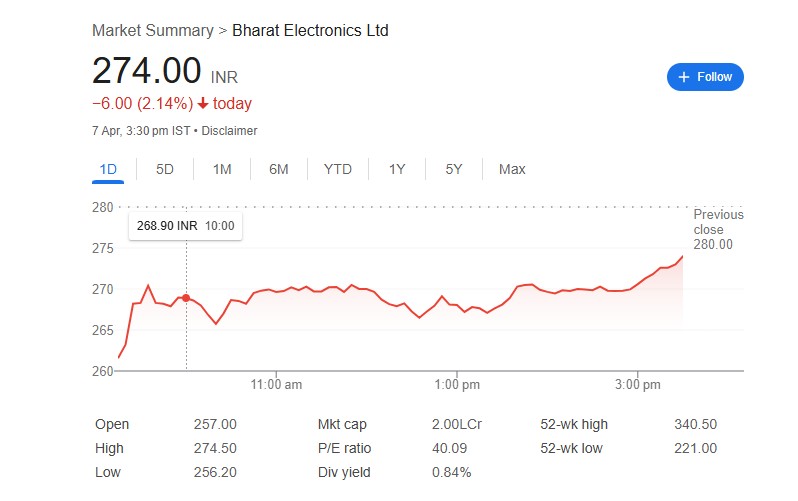Click the 11:00 am axis label

[x=277, y=384]
